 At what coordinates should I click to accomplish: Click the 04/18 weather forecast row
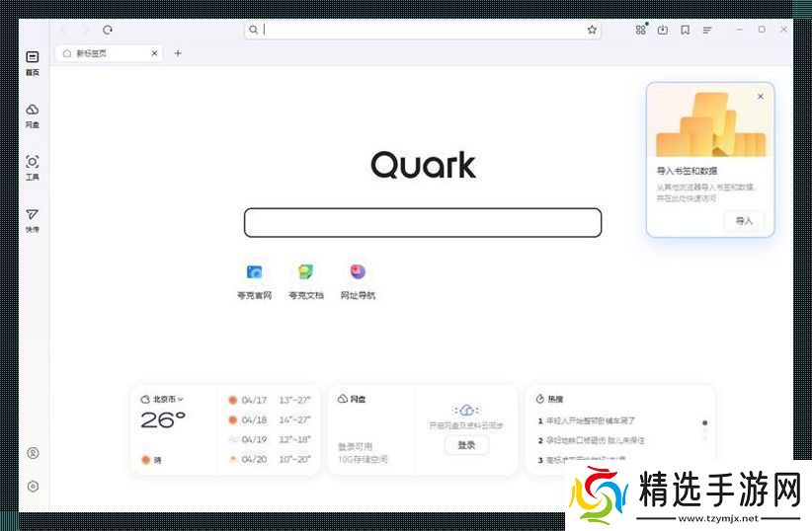(x=270, y=419)
